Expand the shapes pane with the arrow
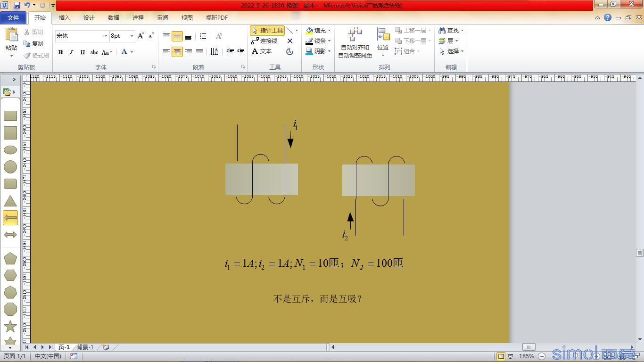 (x=14, y=79)
